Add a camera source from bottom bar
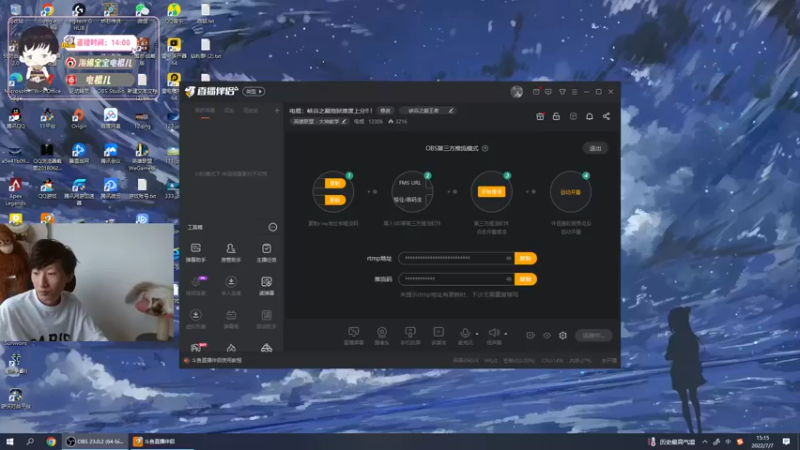Image resolution: width=800 pixels, height=450 pixels. click(382, 336)
